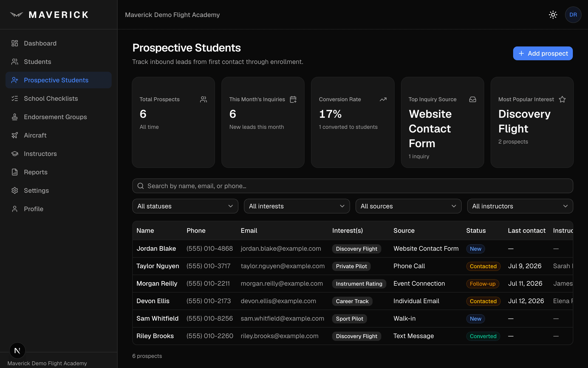This screenshot has height=368, width=588.
Task: Toggle light theme with the sun icon
Action: (x=553, y=15)
